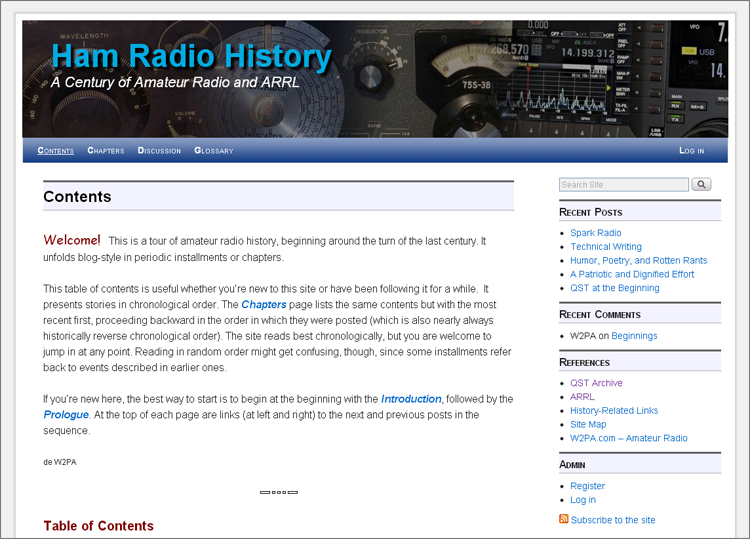Go to the Discussion menu item
The width and height of the screenshot is (750, 539).
point(159,151)
